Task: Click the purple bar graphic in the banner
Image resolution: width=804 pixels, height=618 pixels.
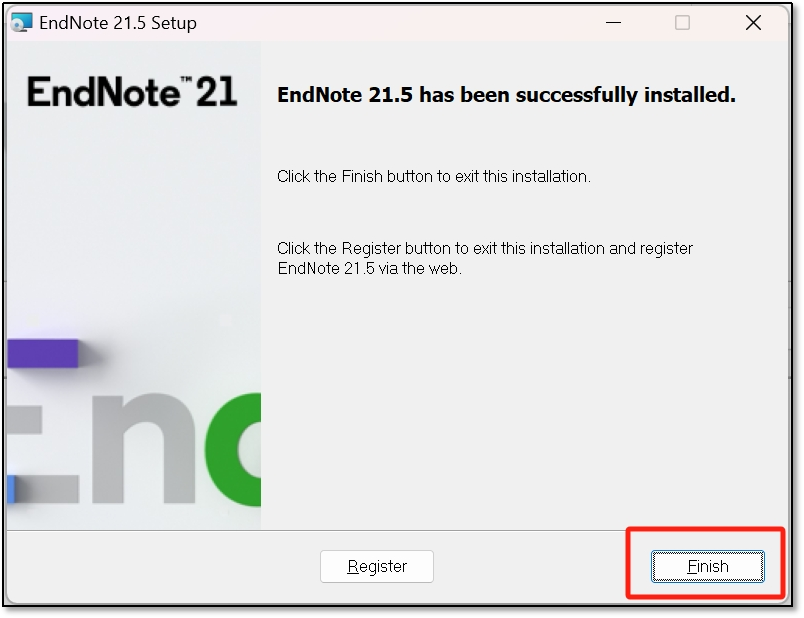Action: 43,353
